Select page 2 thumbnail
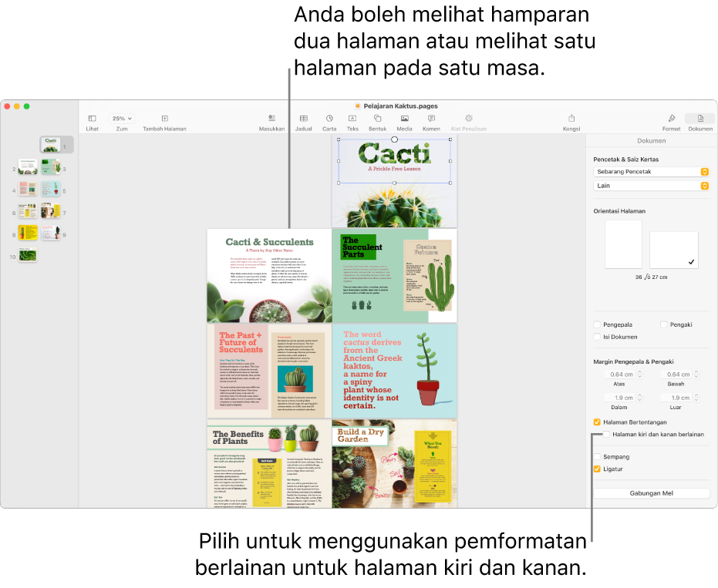The height and width of the screenshot is (588, 718). point(28,167)
